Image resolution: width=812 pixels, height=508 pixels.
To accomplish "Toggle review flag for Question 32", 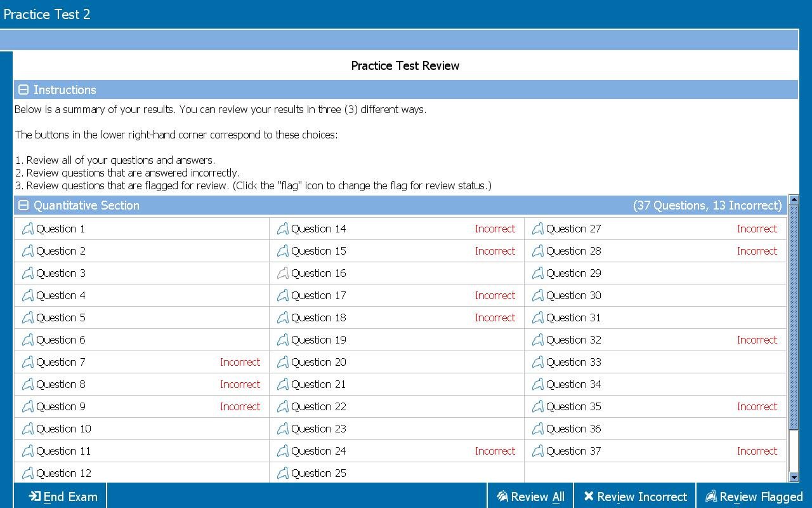I will pos(537,340).
